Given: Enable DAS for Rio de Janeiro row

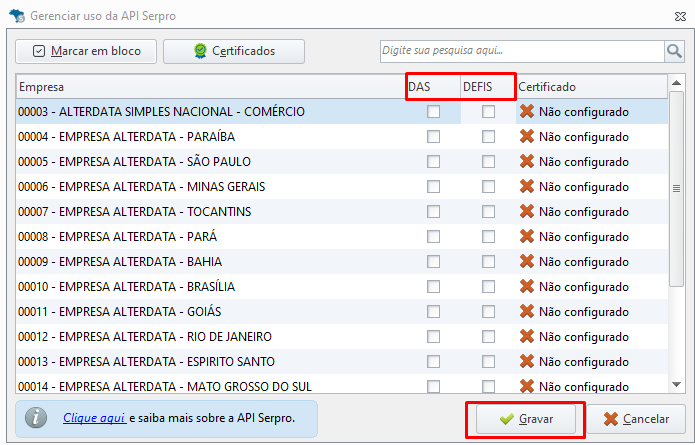Looking at the screenshot, I should pyautogui.click(x=433, y=337).
